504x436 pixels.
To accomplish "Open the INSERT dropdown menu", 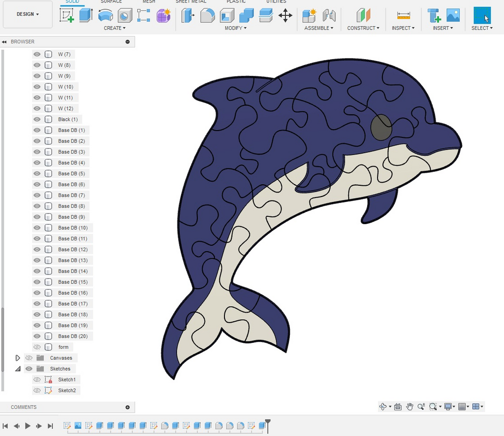I will click(443, 28).
